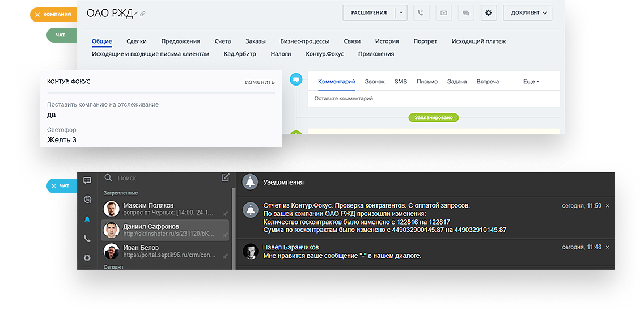Open chat settings gear in dark sidebar
644x309 pixels.
[87, 258]
